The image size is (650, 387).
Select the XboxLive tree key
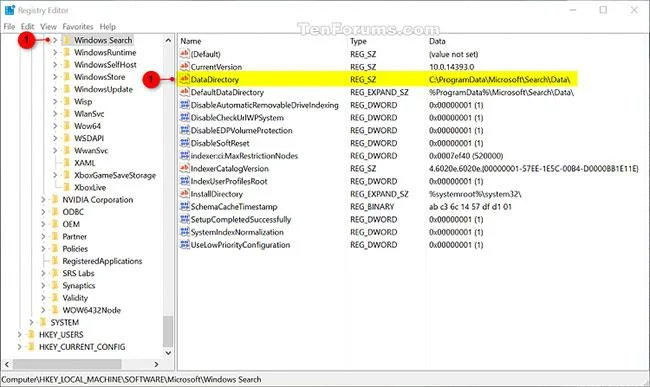90,187
